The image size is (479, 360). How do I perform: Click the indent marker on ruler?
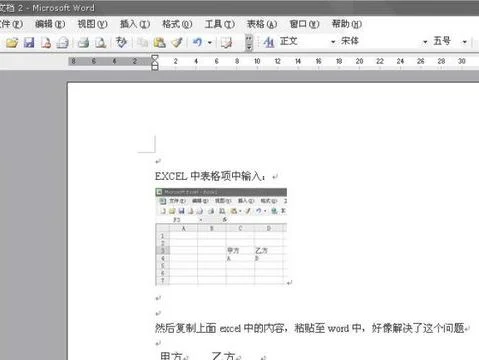155,62
